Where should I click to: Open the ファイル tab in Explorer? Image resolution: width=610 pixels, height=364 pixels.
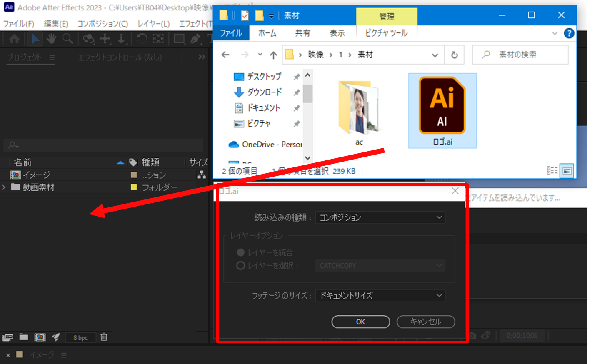pos(231,33)
